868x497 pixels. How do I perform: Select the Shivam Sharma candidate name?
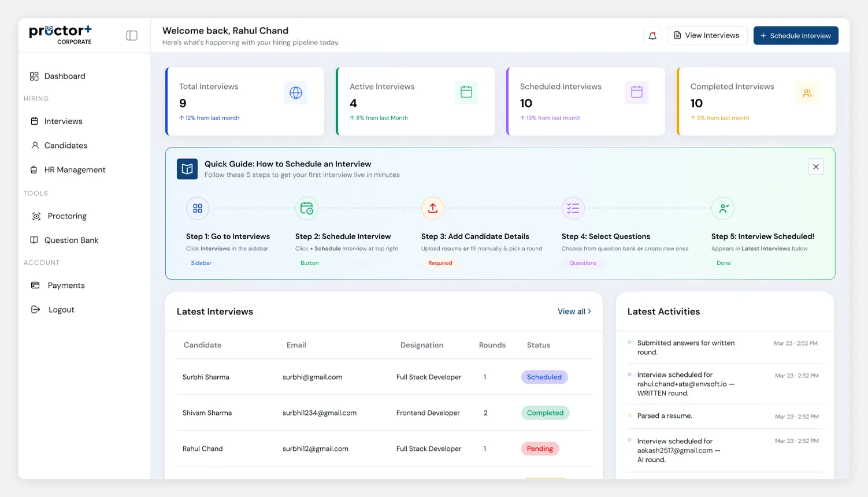coord(207,413)
